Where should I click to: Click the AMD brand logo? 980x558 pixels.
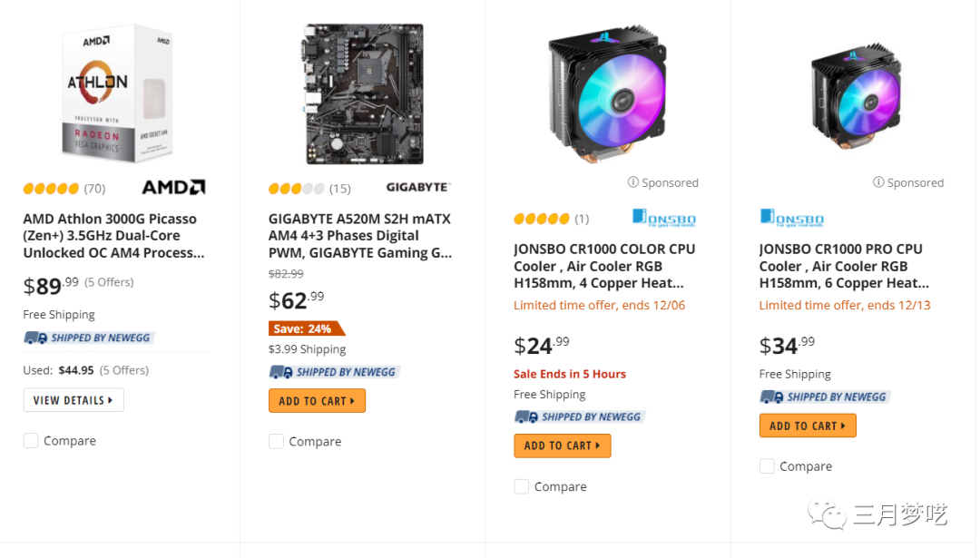pos(173,188)
